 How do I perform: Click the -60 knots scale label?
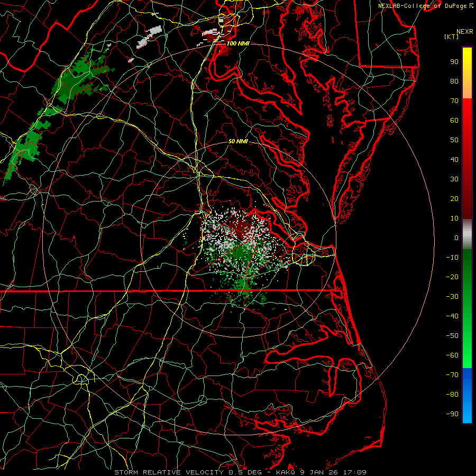pos(452,355)
